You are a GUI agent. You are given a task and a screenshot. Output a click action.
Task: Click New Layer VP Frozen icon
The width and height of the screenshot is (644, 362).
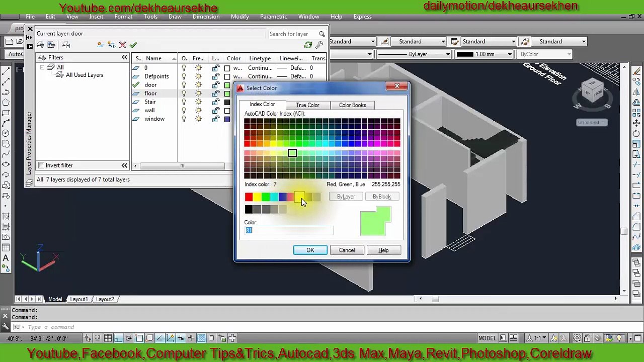click(111, 45)
